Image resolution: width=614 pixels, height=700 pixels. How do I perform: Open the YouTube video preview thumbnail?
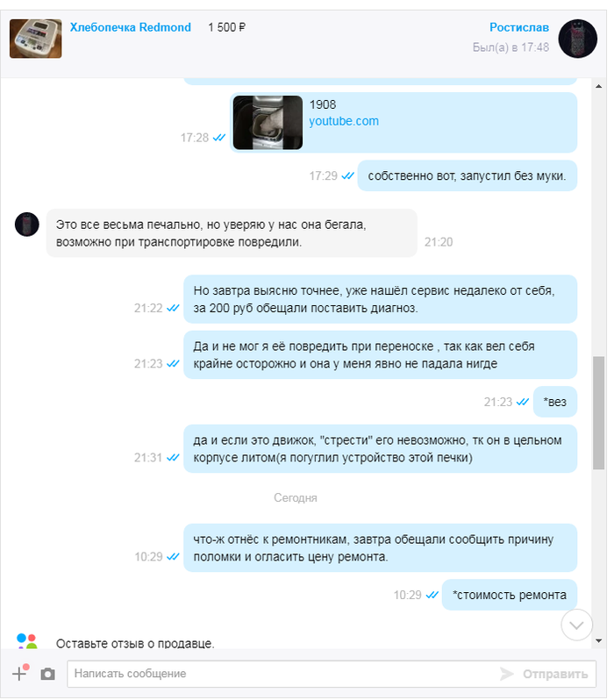pyautogui.click(x=268, y=122)
